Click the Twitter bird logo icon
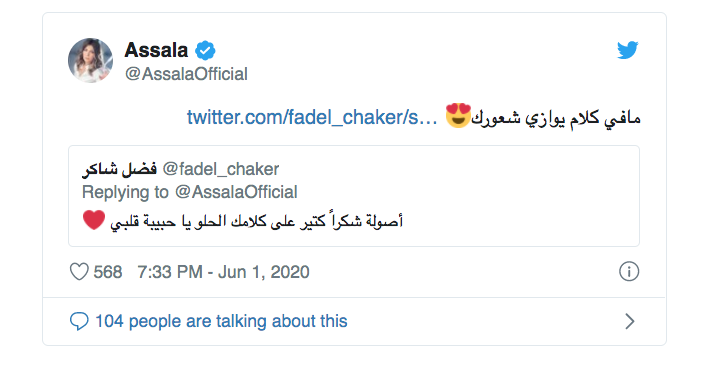The image size is (710, 367). 628,50
